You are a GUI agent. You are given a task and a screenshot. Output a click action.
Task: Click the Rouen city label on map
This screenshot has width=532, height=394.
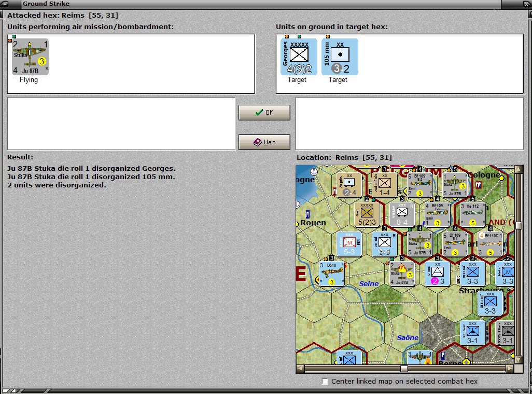click(x=313, y=223)
